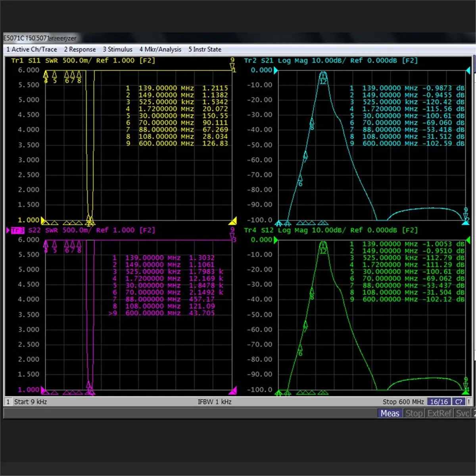Click marker 5 triangle on Tr1 S11 trace
The image size is (476, 476).
pos(54,75)
